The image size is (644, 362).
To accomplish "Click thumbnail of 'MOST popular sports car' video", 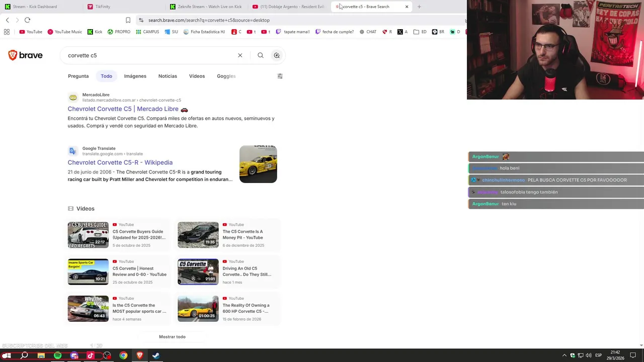I will coord(88,308).
